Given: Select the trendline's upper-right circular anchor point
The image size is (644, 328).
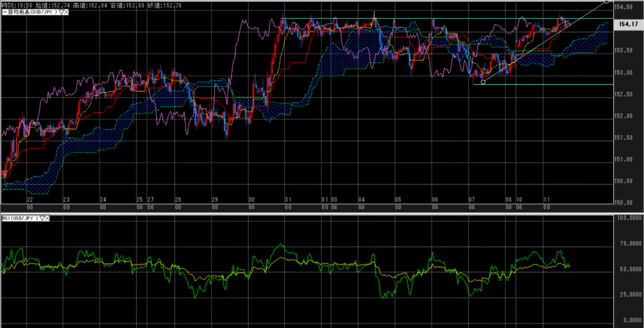Looking at the screenshot, I should click(606, 2).
